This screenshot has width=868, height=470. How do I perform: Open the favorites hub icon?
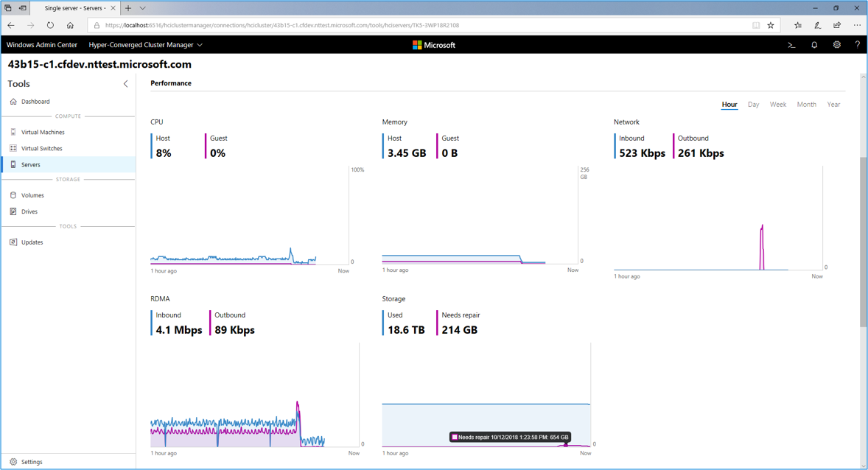(798, 26)
